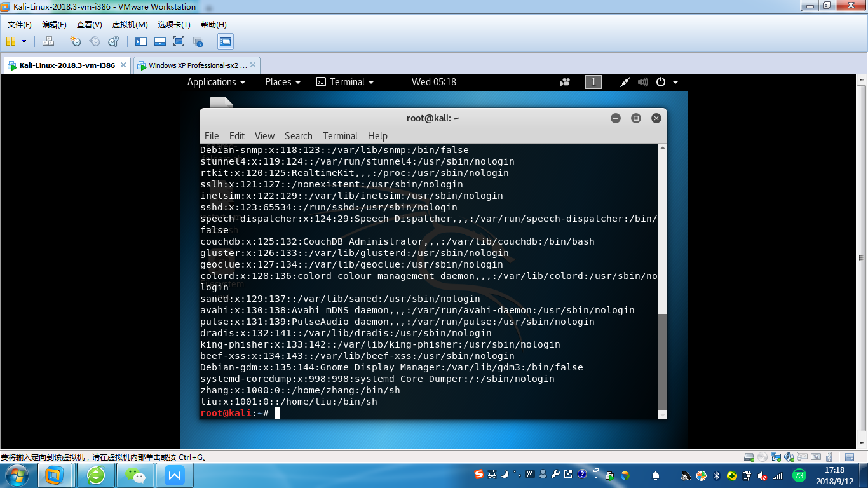Open the terminal View menu
868x488 pixels.
(x=264, y=136)
